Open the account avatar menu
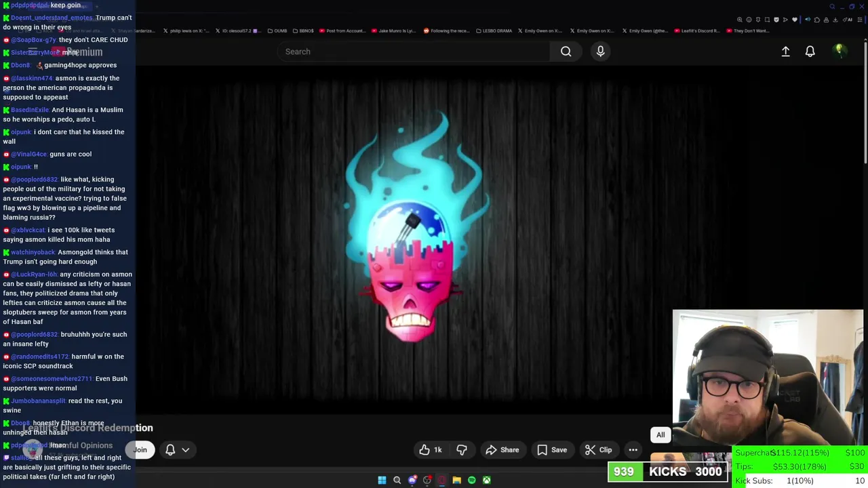Screen dimensions: 868x488 click(x=839, y=51)
